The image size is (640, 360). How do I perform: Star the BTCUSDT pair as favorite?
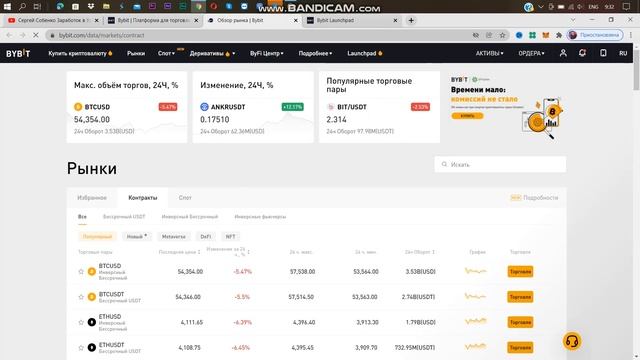tap(81, 297)
